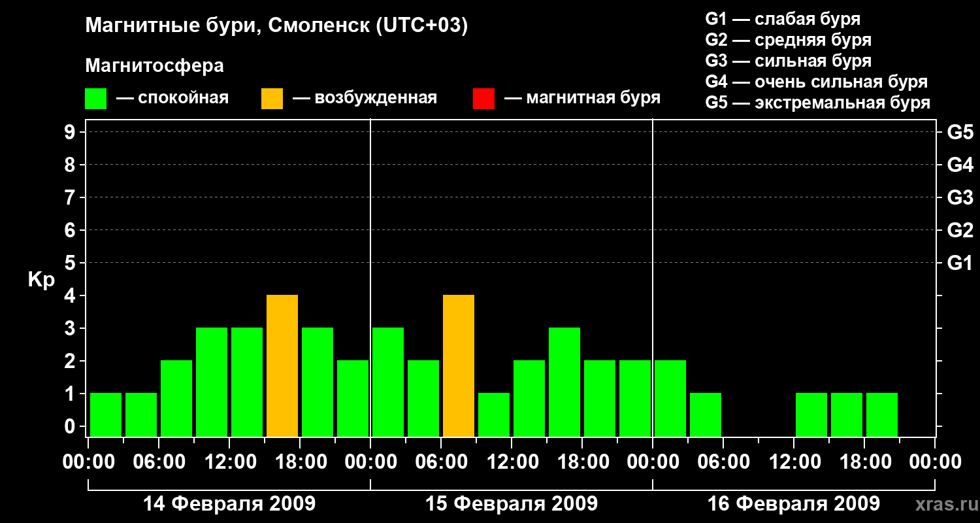Click the G4 right-axis label
Screen dimensions: 980x523
click(960, 165)
